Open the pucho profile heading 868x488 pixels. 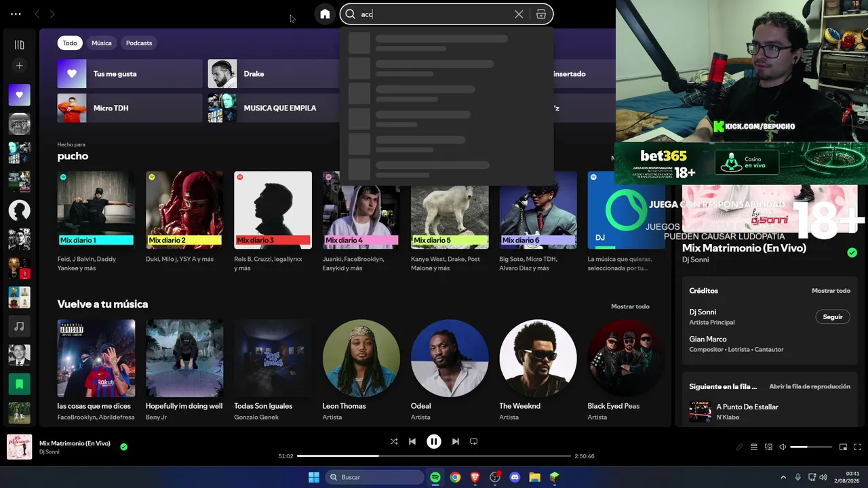click(73, 156)
